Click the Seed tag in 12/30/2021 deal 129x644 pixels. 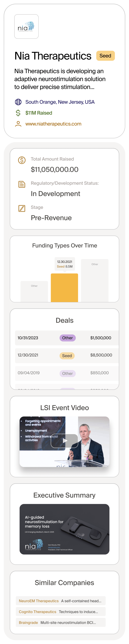tap(67, 356)
